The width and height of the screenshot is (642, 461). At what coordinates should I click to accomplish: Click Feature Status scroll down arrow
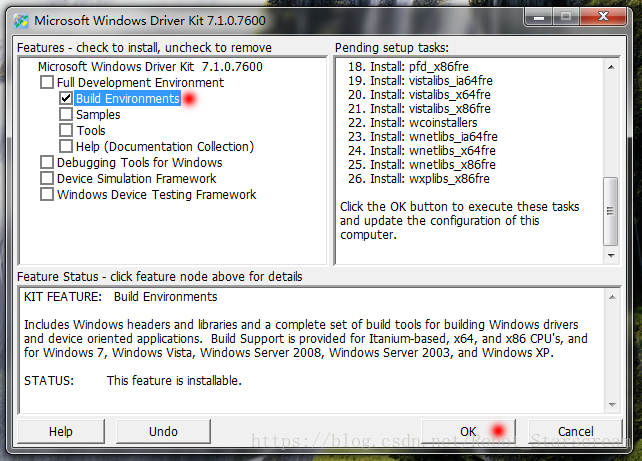(612, 405)
